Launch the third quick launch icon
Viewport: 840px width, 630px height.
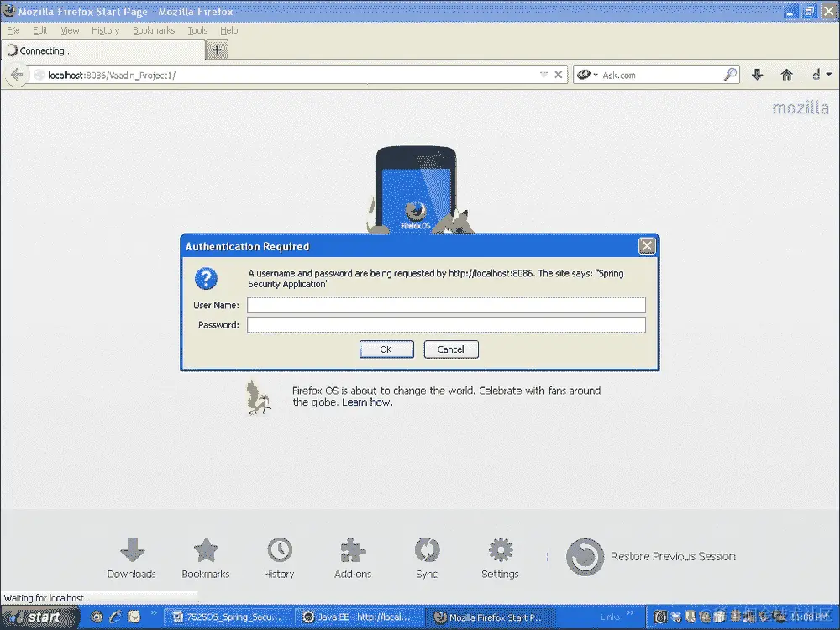pos(134,617)
